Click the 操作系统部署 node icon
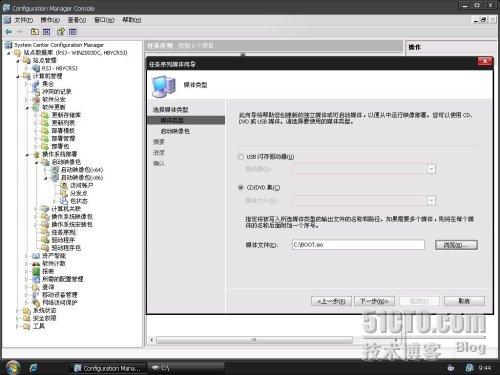The height and width of the screenshot is (375, 500). click(36, 154)
